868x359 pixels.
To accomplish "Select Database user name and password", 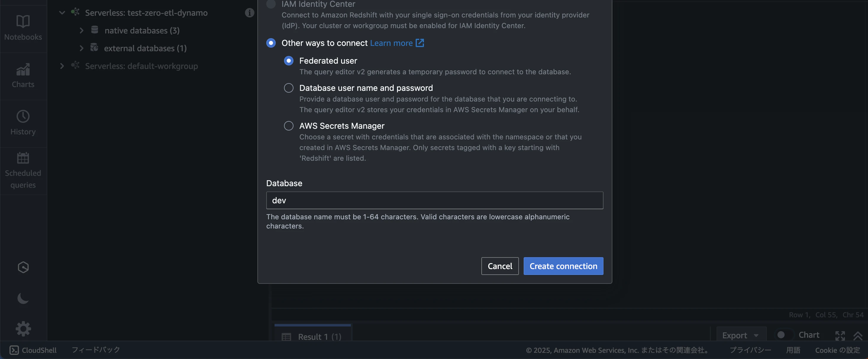I will point(288,88).
